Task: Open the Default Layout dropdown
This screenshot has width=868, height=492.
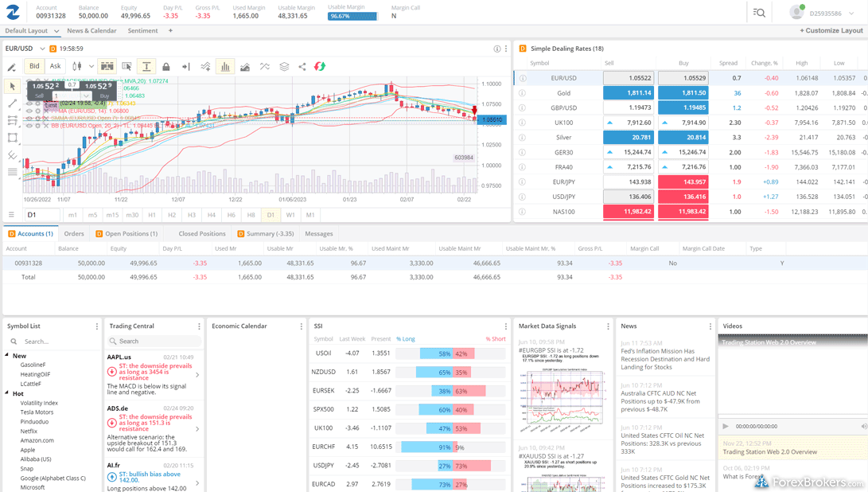Action: pos(56,31)
